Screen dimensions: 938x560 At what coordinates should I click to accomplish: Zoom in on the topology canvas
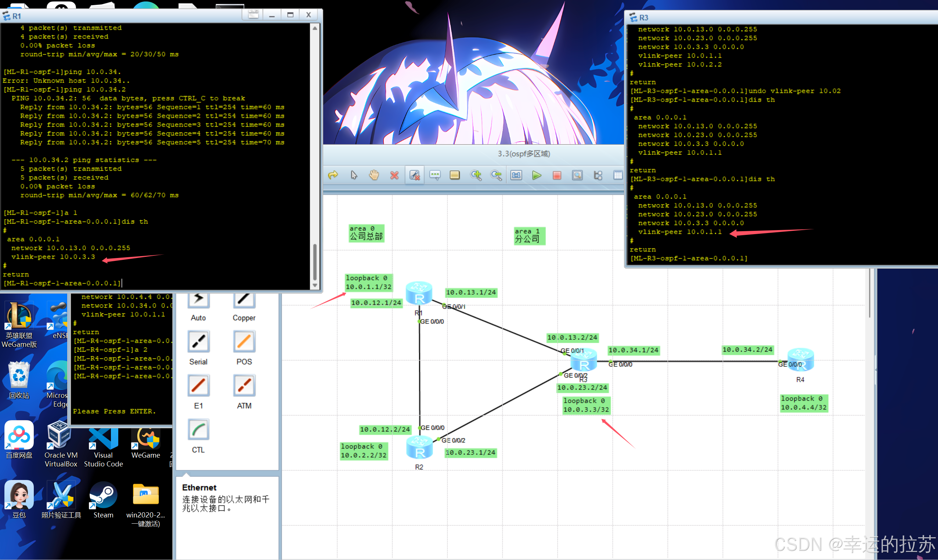coord(476,175)
